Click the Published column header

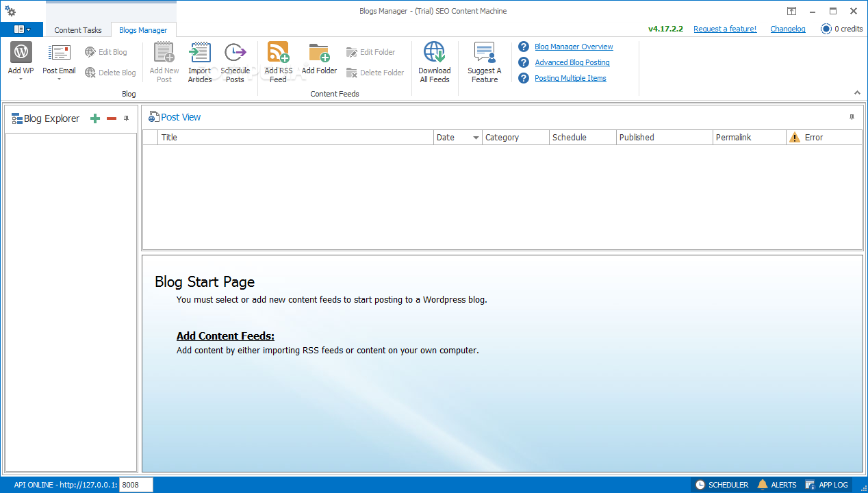(x=664, y=138)
